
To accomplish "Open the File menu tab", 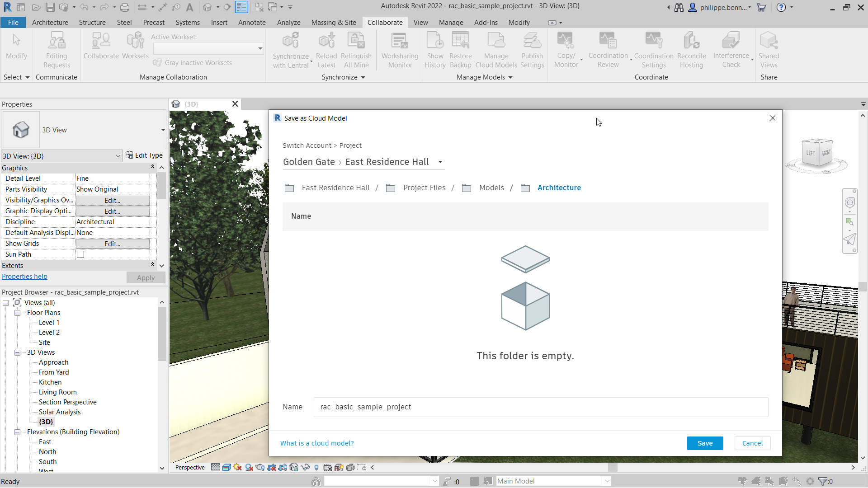I will click(x=13, y=23).
